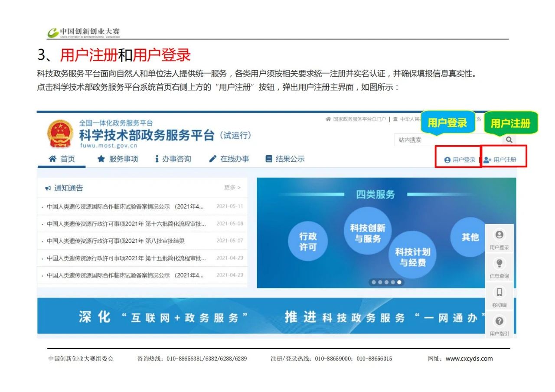
Task: Click the search magnifier icon
Action: coord(509,140)
